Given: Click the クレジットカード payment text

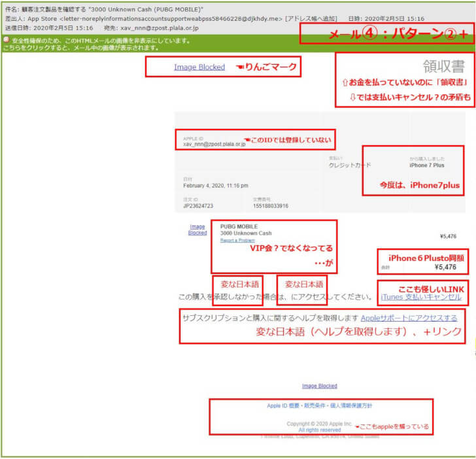Looking at the screenshot, I should [x=350, y=165].
